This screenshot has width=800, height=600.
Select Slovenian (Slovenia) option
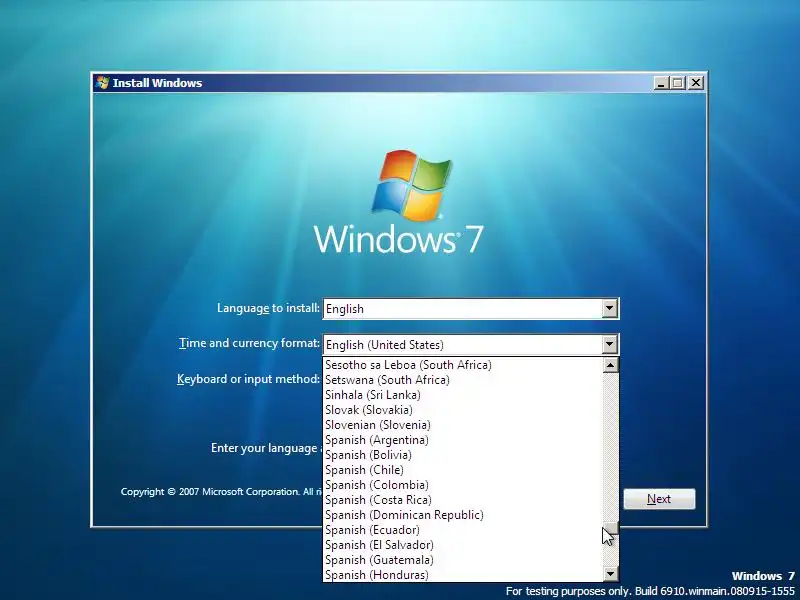pyautogui.click(x=463, y=425)
